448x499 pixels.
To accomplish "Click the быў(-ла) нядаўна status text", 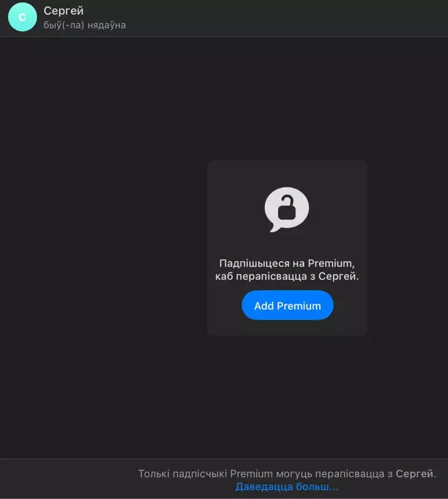I will [x=84, y=25].
